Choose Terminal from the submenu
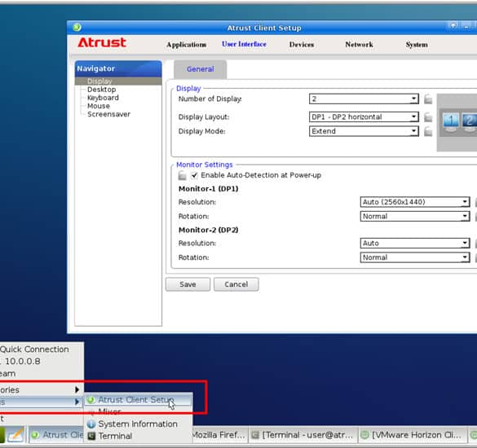 pos(138,436)
